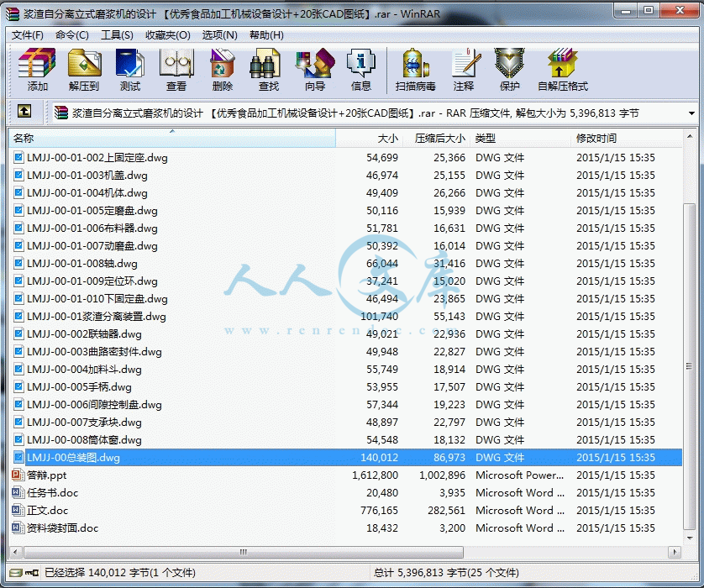The height and width of the screenshot is (588, 704).
Task: Click the Word icon of 任务书.doc
Action: click(18, 492)
